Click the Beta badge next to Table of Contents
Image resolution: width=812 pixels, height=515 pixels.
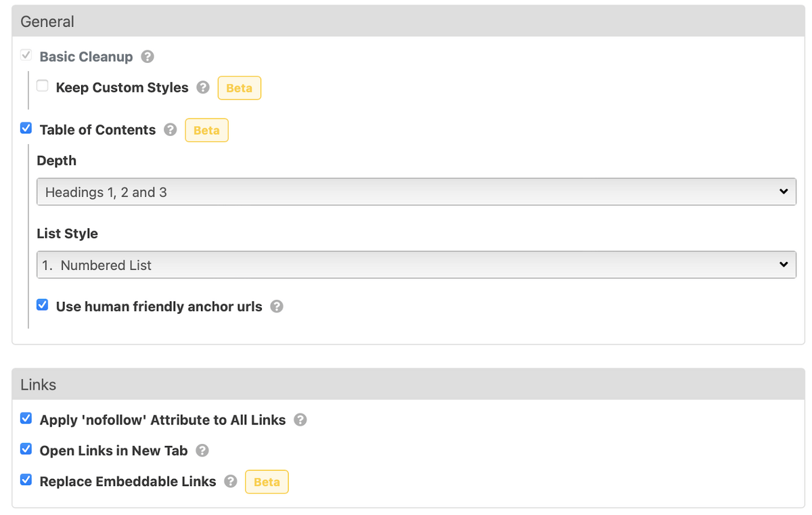tap(206, 130)
